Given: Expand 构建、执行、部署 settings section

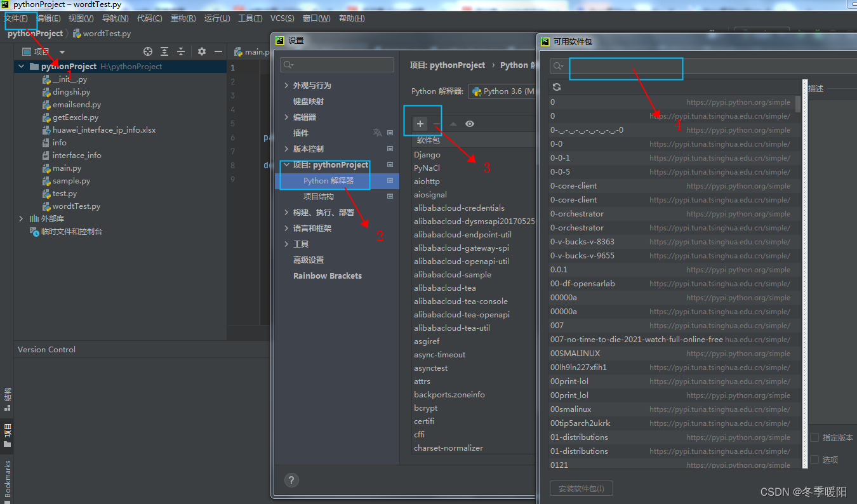Looking at the screenshot, I should [x=286, y=212].
